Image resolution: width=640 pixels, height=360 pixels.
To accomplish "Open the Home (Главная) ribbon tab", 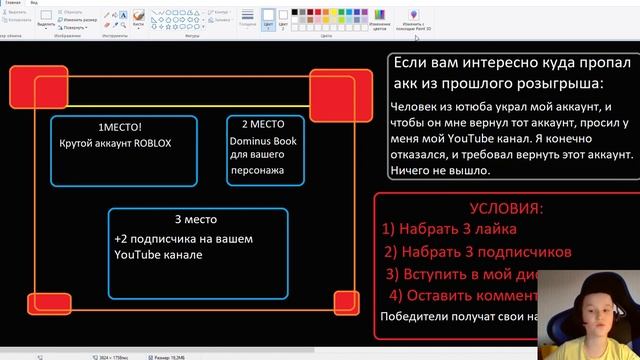I will click(13, 2).
